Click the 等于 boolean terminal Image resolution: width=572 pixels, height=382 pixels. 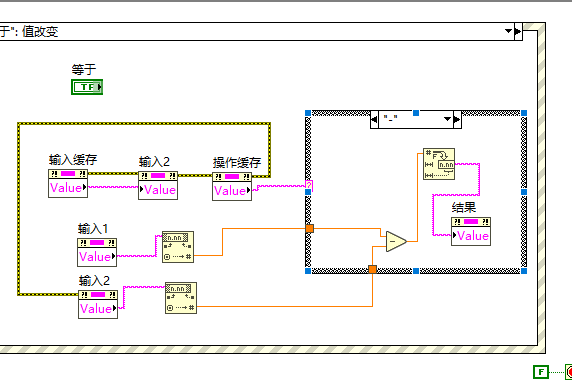pos(87,87)
